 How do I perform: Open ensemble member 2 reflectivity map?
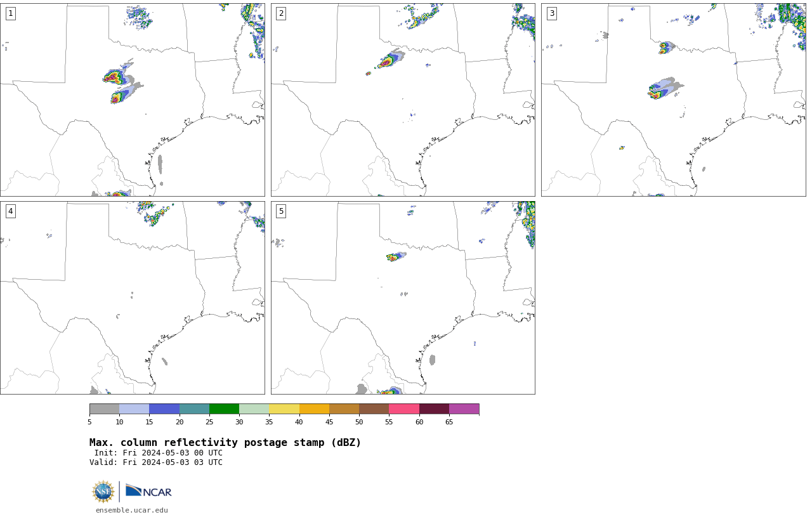(x=403, y=100)
